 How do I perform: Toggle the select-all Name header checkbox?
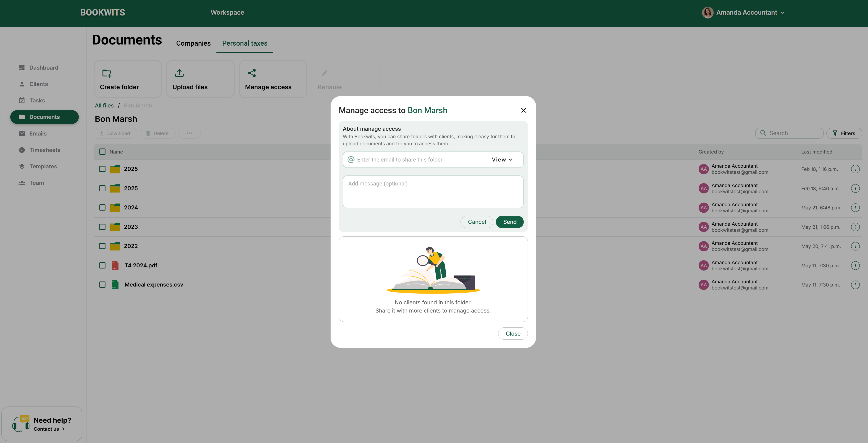coord(103,152)
